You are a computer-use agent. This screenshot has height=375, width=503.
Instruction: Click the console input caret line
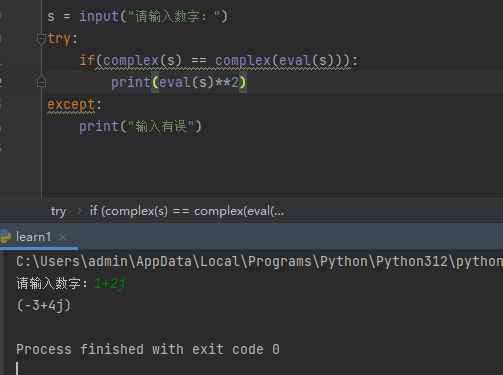(17, 368)
